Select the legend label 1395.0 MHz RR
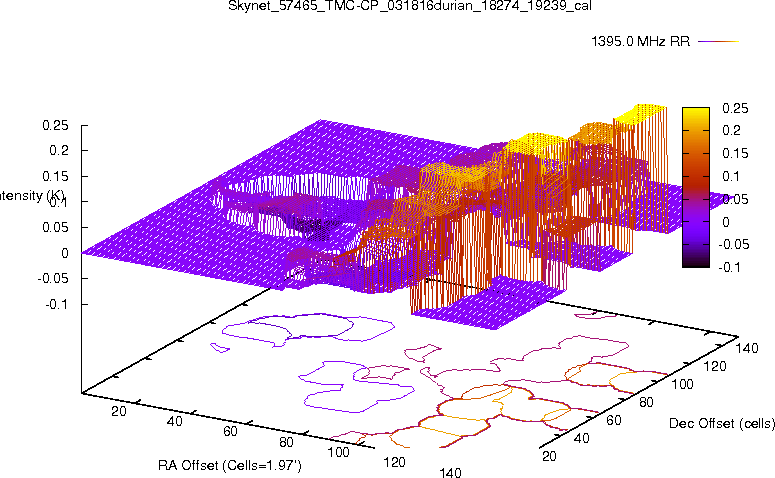The width and height of the screenshot is (775, 478). tap(640, 42)
